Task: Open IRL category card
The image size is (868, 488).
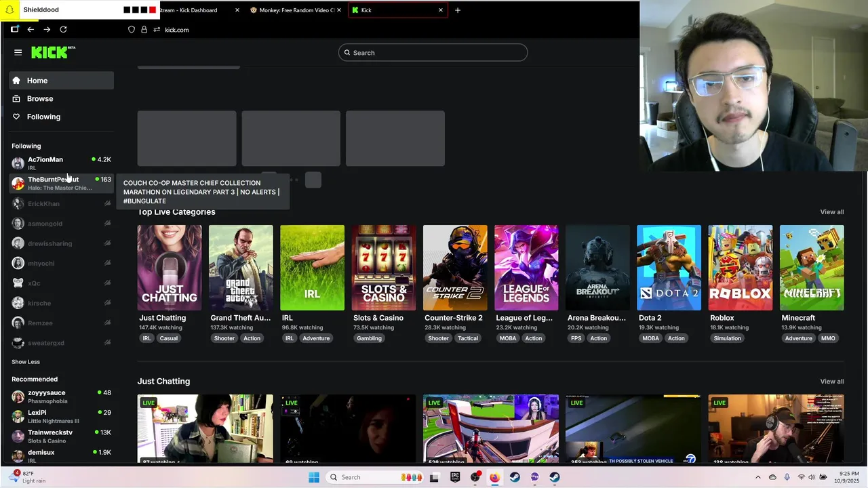Action: (x=312, y=268)
